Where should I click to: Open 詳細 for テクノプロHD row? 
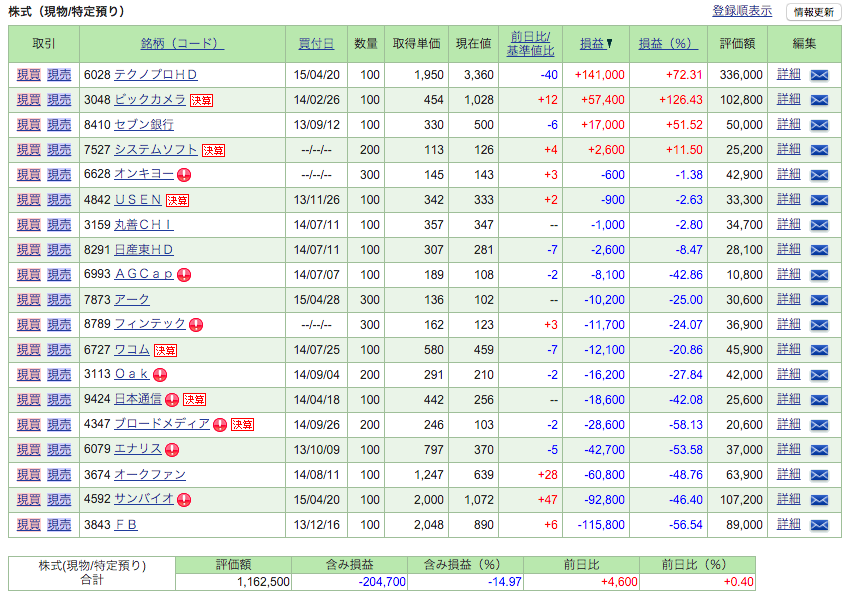(x=789, y=74)
